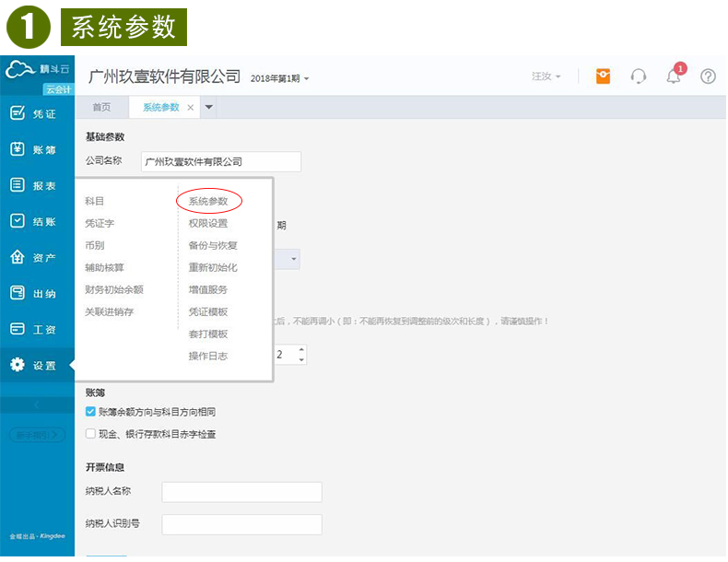Viewport: 728px width, 562px height.
Task: Toggle 账簿余额方向与科目方向相同 checkbox
Action: coord(90,412)
